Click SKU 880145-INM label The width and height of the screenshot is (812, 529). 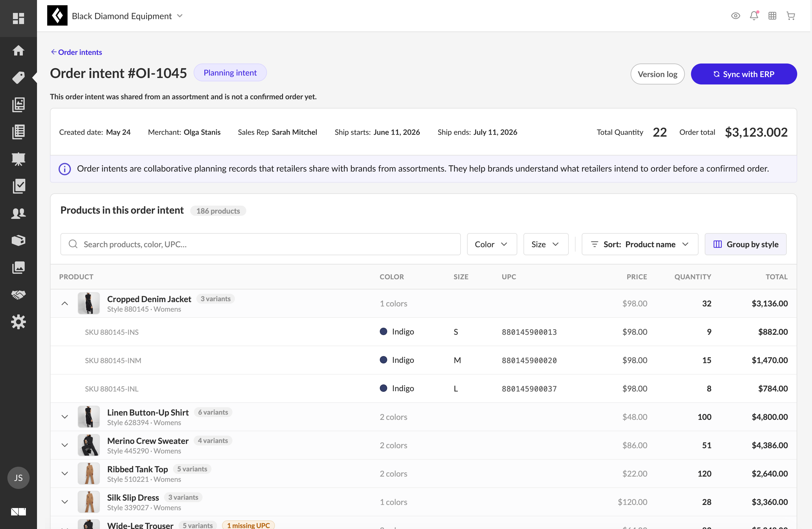(x=113, y=360)
